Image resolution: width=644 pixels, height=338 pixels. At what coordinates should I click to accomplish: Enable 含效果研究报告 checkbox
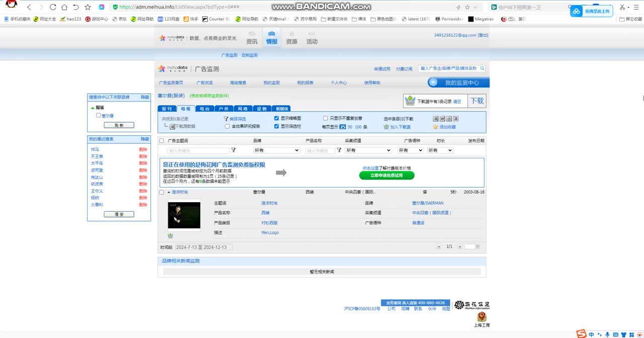tap(227, 126)
